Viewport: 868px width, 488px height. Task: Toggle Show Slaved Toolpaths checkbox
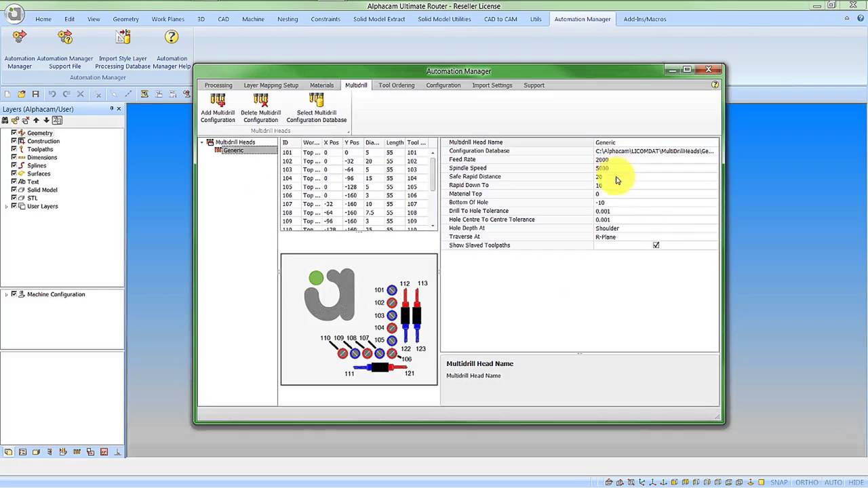coord(656,245)
